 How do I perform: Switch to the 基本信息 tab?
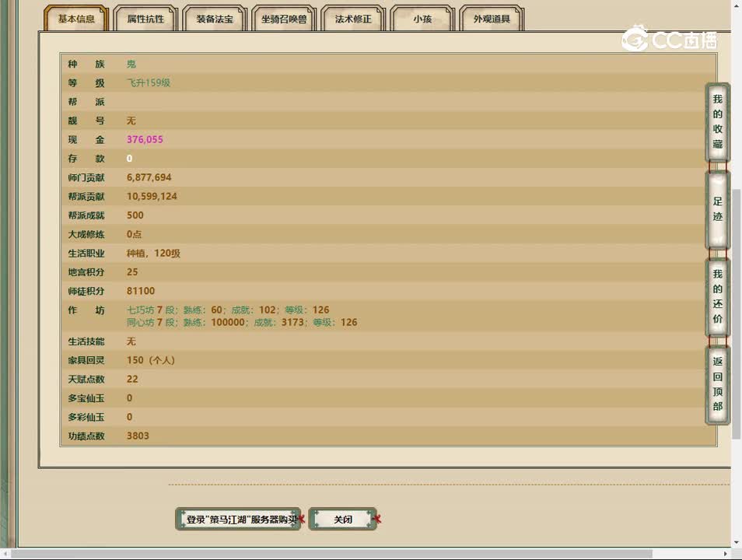[76, 19]
